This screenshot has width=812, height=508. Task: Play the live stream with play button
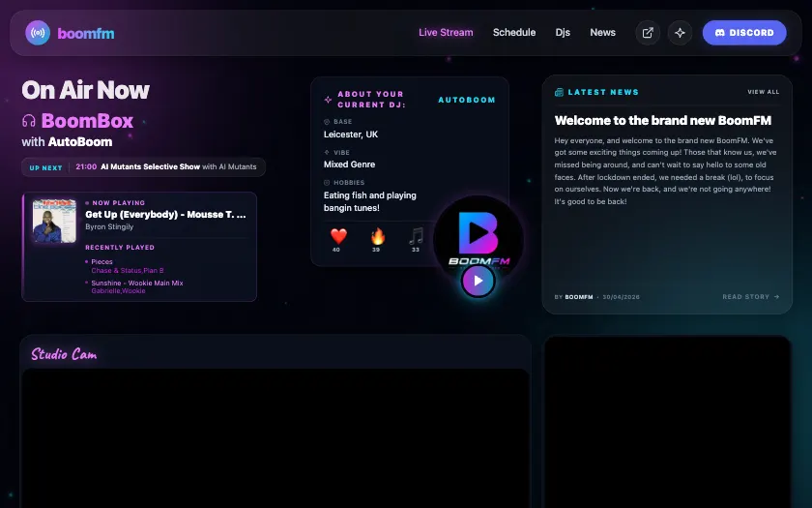(478, 281)
